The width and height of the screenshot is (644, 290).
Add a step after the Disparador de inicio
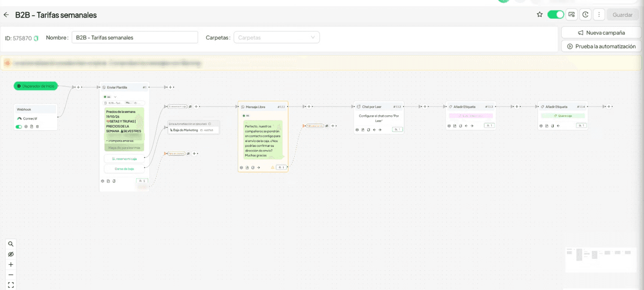[78, 87]
